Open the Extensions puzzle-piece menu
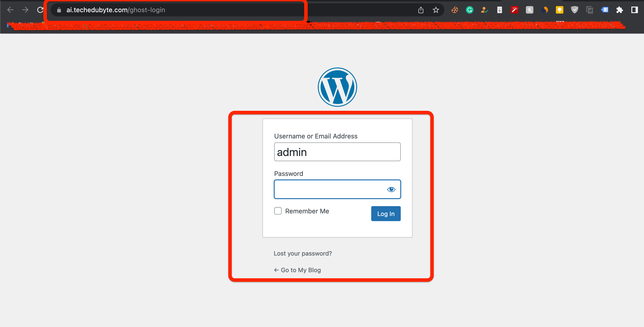The height and width of the screenshot is (327, 644). (619, 10)
